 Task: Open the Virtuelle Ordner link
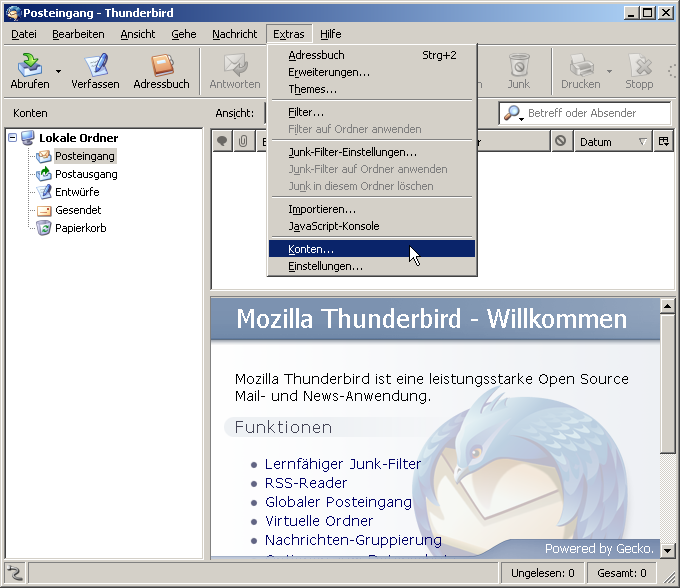click(x=319, y=521)
